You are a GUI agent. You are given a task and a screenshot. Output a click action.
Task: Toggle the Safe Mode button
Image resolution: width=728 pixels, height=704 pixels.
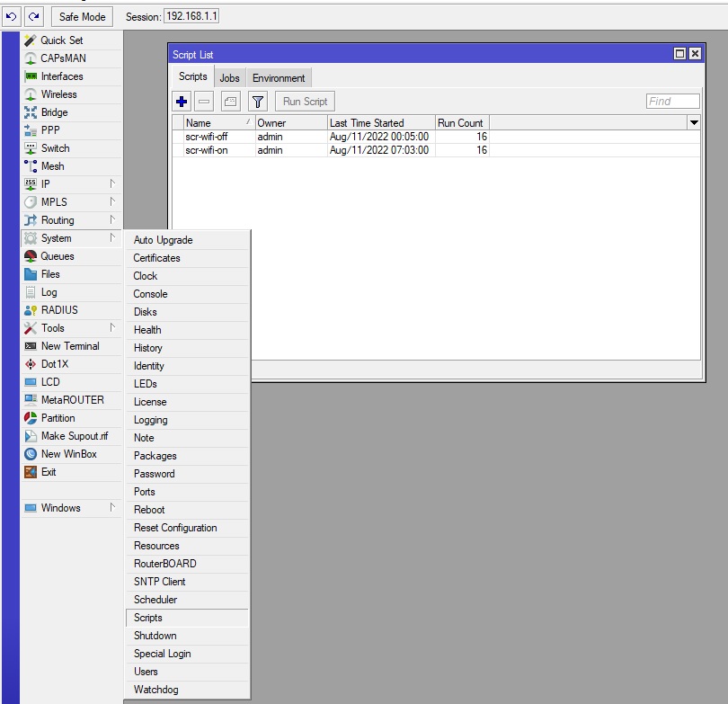point(82,17)
